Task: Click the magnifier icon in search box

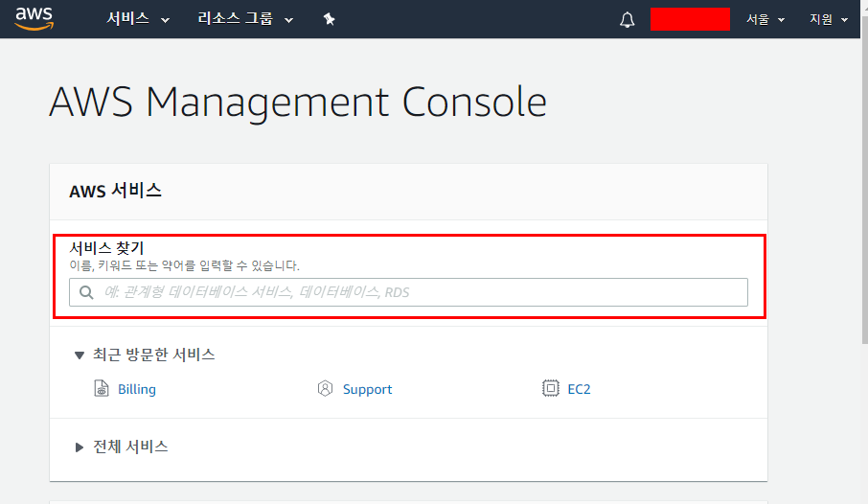Action: tap(86, 292)
